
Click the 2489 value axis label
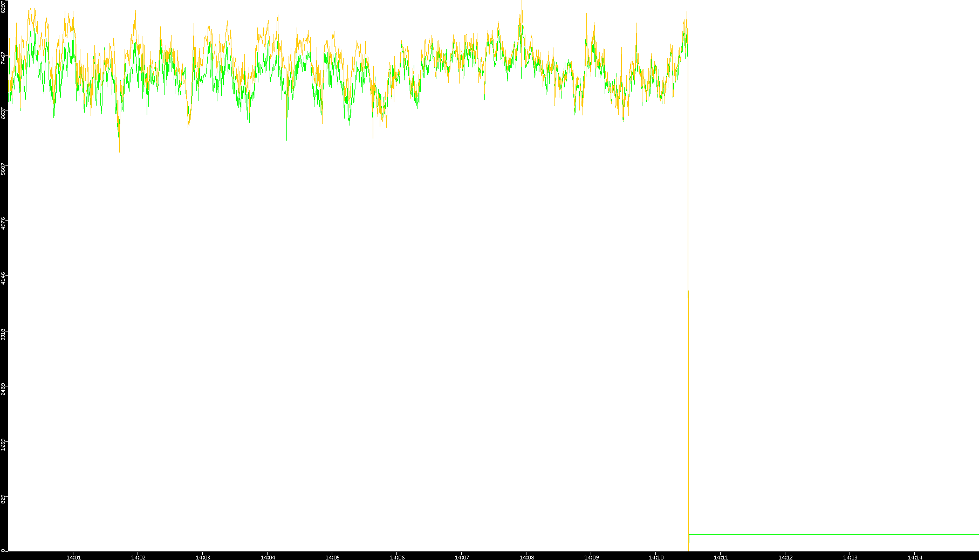4,389
